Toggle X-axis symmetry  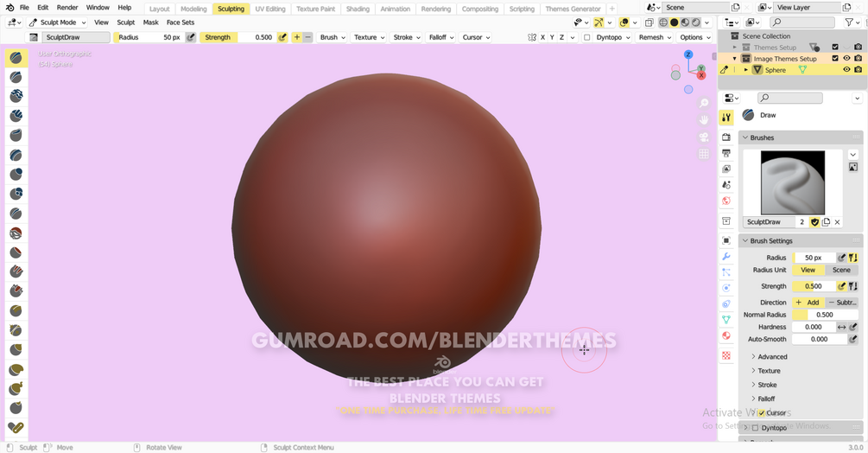click(542, 37)
